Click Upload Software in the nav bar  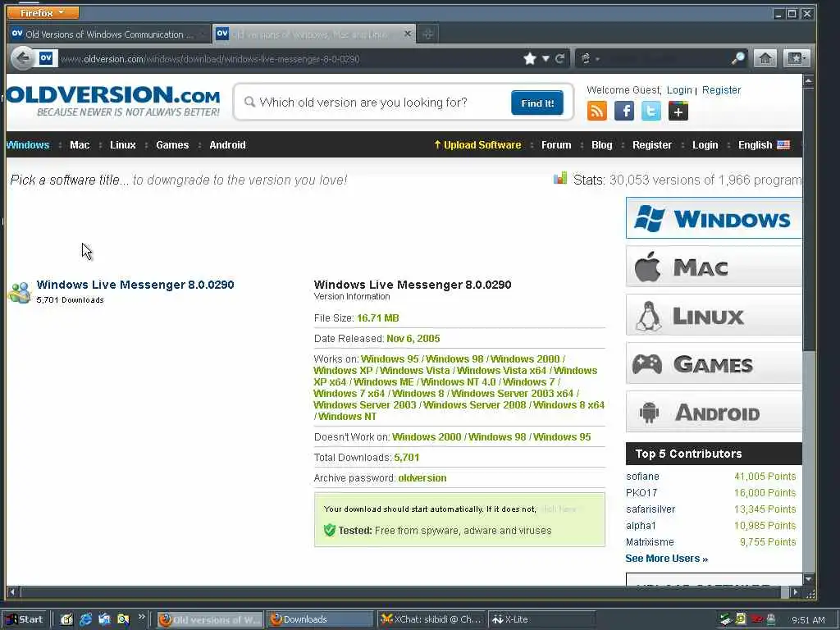coord(477,144)
